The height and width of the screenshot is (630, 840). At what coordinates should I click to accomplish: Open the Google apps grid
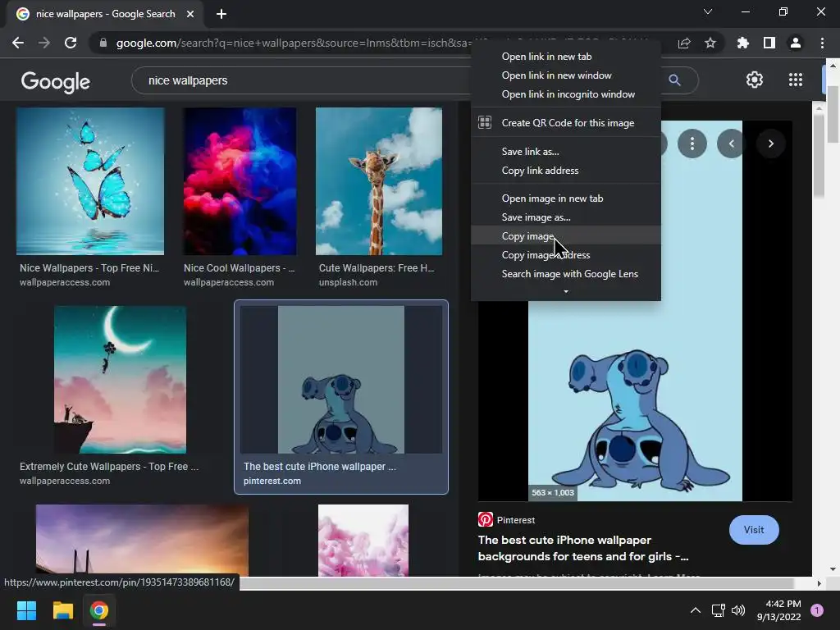(x=796, y=80)
